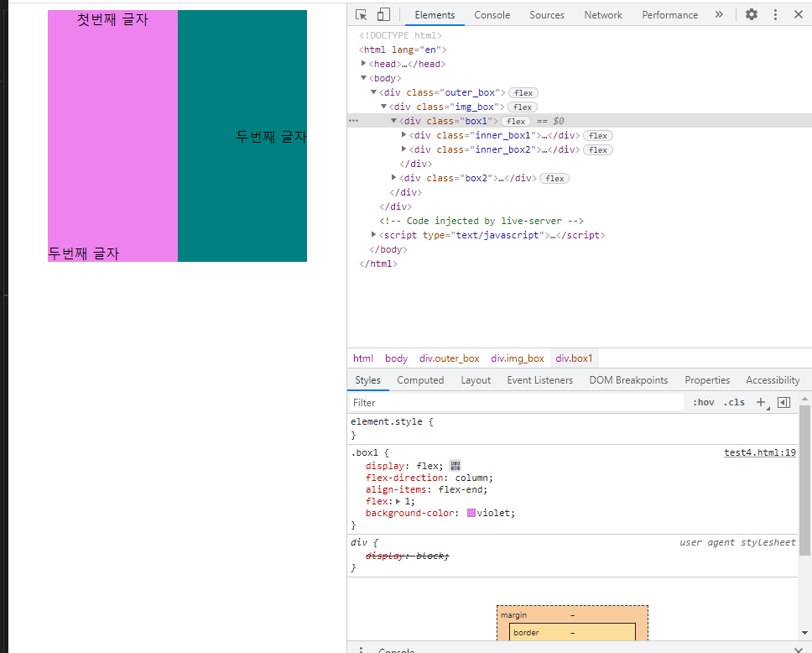
Task: Open the Computed styles tab
Action: click(x=420, y=380)
